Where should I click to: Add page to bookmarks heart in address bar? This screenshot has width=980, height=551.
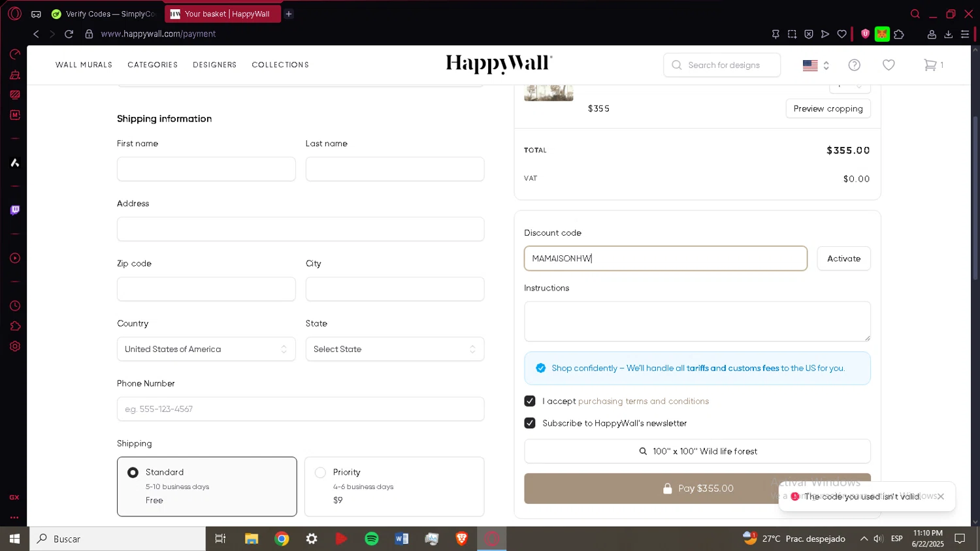click(x=842, y=34)
